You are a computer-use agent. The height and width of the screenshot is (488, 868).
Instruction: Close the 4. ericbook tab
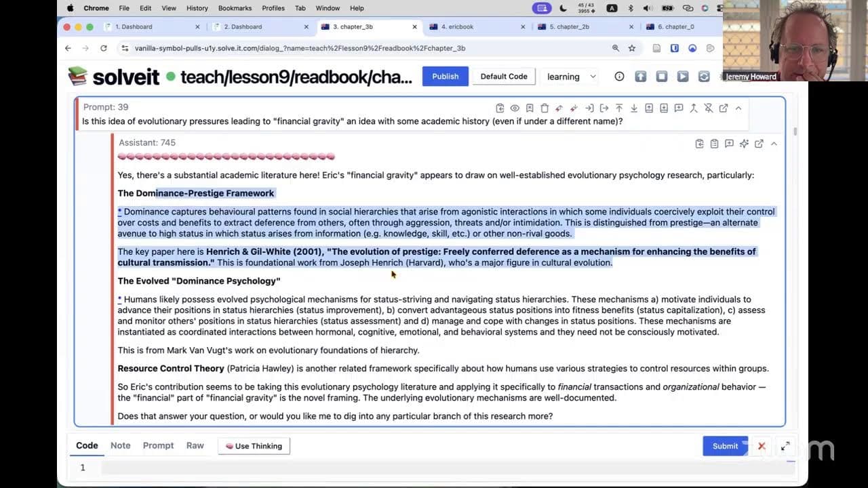point(523,27)
